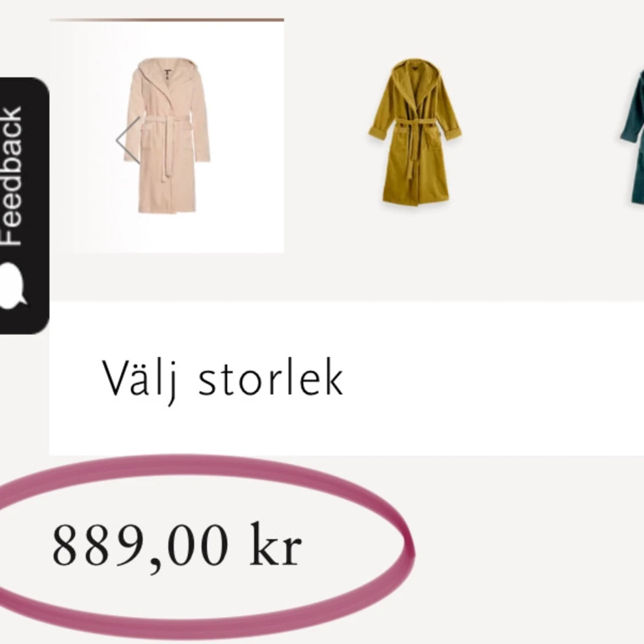
Task: Choose the mustard yellow bathrobe variant
Action: [x=414, y=132]
